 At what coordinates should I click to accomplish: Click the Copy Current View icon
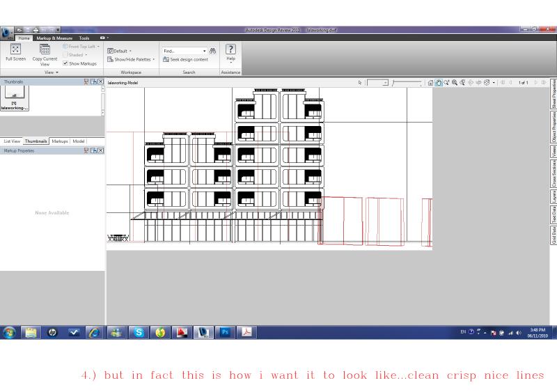click(x=45, y=49)
